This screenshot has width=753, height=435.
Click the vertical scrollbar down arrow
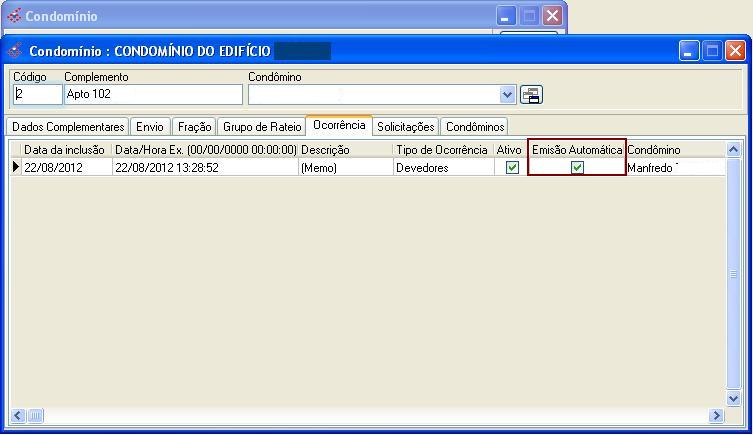tap(733, 398)
